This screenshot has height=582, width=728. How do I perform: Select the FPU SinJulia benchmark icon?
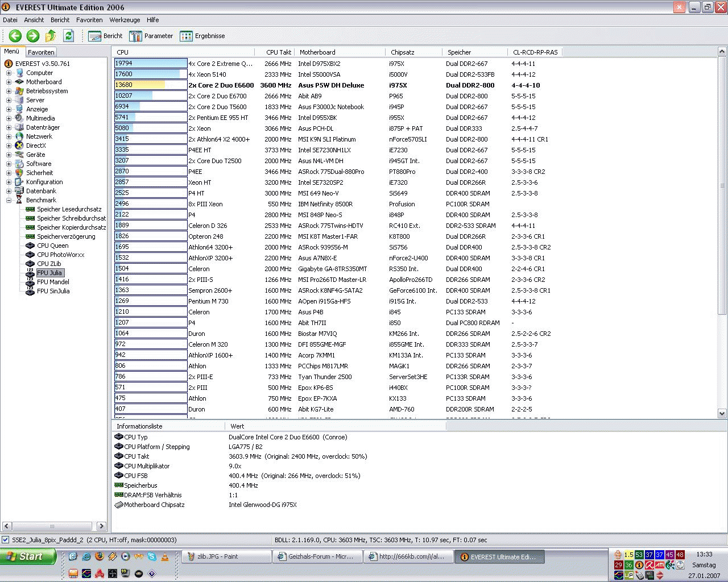click(30, 291)
